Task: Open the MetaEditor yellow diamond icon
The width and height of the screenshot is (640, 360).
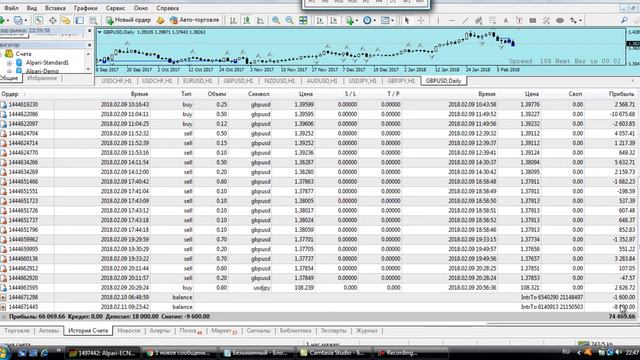Action: 161,20
